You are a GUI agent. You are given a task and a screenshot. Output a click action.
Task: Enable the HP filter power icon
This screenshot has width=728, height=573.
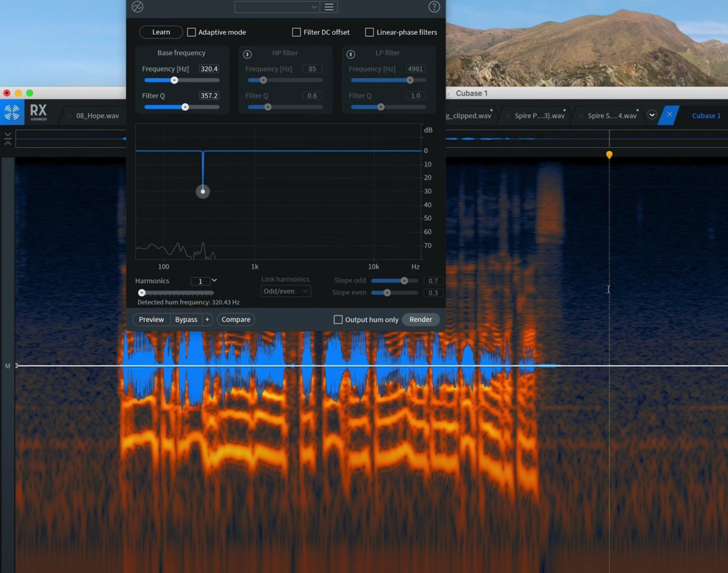[247, 54]
